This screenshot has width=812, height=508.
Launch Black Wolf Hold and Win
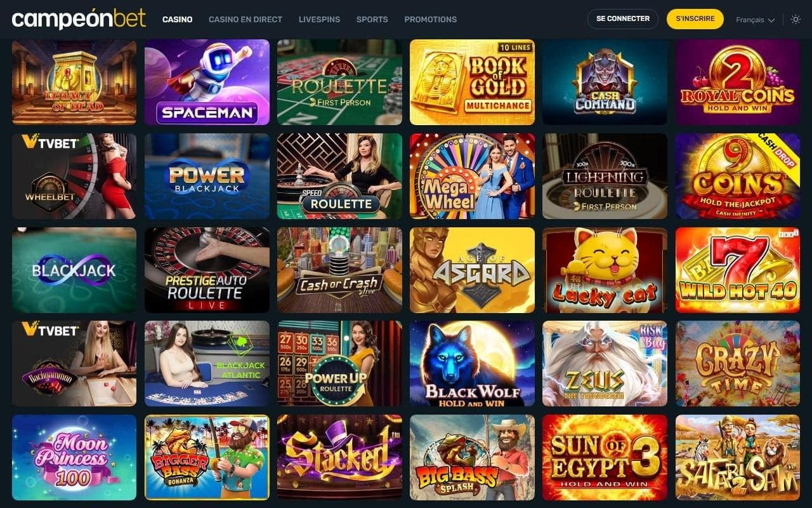tap(472, 363)
